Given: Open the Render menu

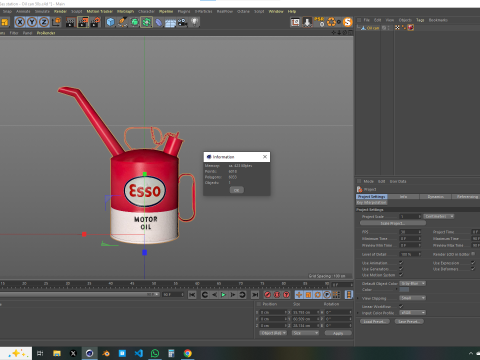Looking at the screenshot, I should 60,11.
